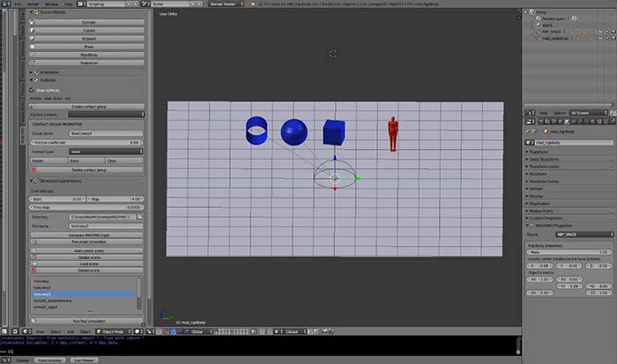Viewport: 617px width, 364px height.
Task: Click the Ellipsoid scene object button
Action: pos(88,39)
